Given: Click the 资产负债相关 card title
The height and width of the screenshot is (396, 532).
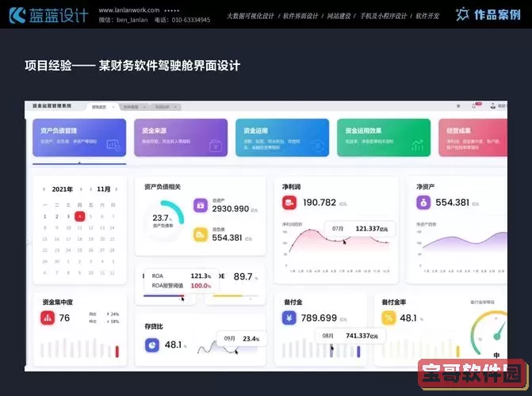Looking at the screenshot, I should tap(163, 186).
